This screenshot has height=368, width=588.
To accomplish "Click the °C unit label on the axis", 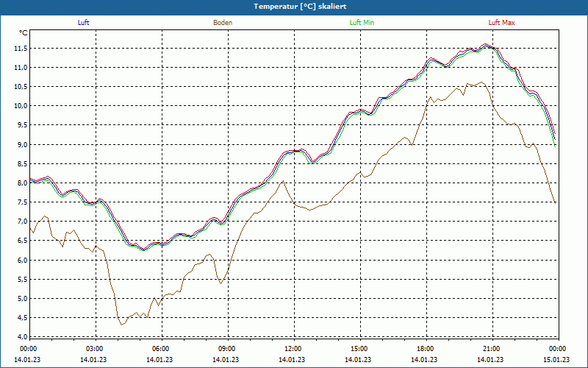I will [x=24, y=33].
